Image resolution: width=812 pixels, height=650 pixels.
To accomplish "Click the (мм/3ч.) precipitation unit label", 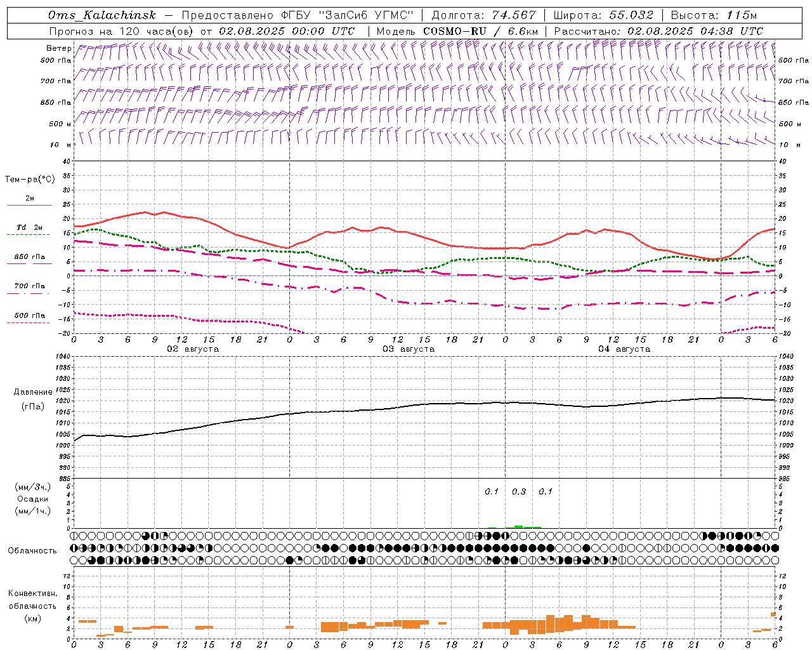I will pyautogui.click(x=33, y=487).
